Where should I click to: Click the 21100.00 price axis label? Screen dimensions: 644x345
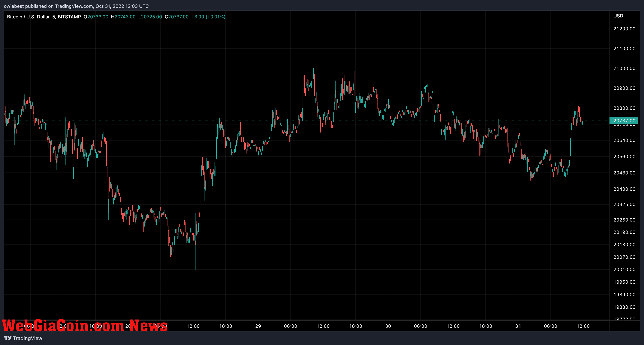pos(624,48)
